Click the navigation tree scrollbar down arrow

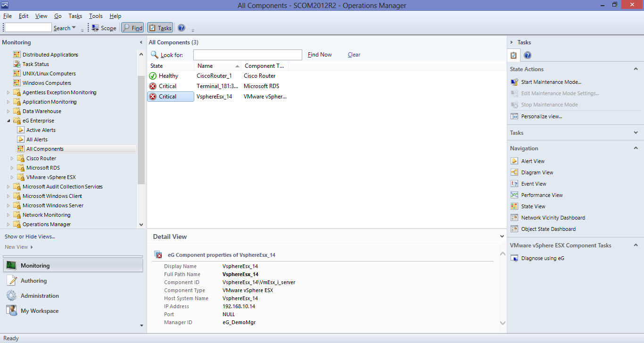(x=141, y=225)
